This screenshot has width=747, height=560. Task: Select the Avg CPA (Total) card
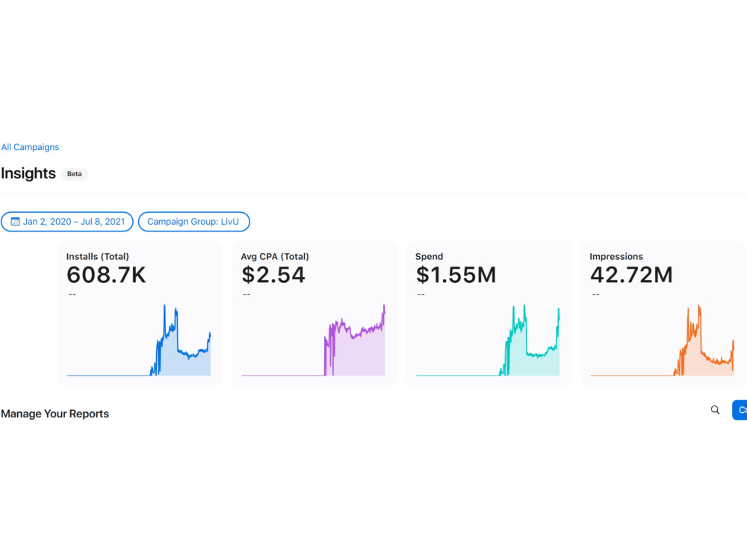314,314
